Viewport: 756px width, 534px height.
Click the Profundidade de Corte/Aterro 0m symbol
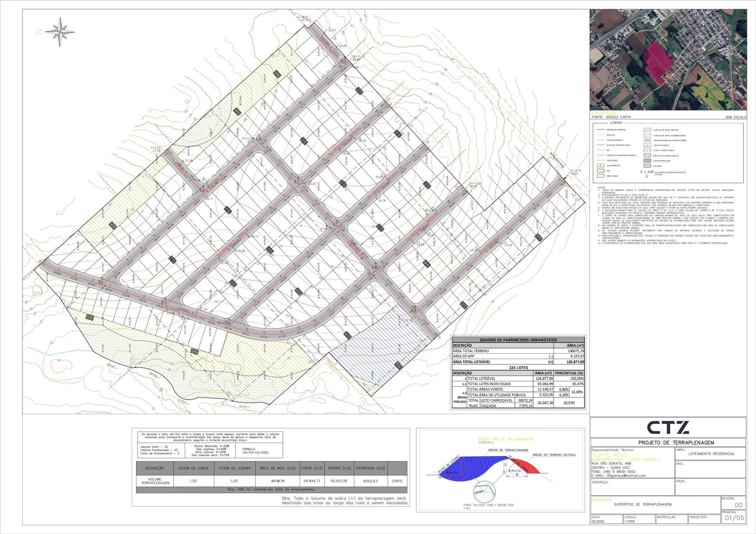647,140
